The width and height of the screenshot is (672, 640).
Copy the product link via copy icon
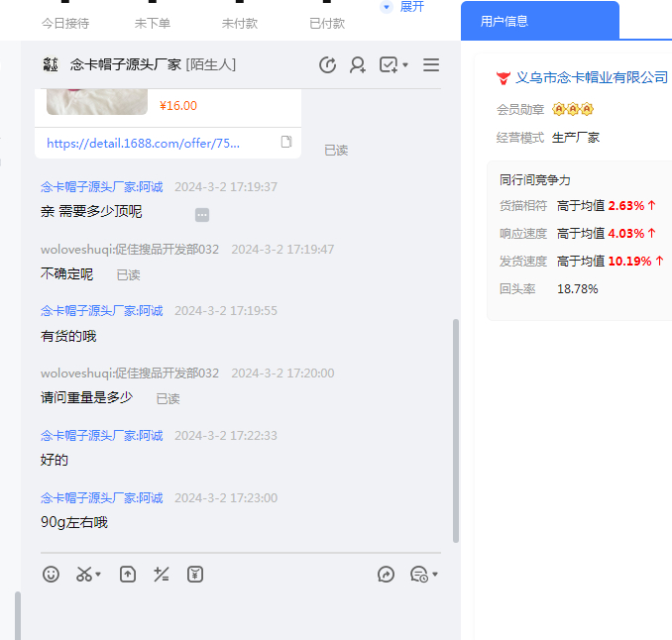point(286,142)
